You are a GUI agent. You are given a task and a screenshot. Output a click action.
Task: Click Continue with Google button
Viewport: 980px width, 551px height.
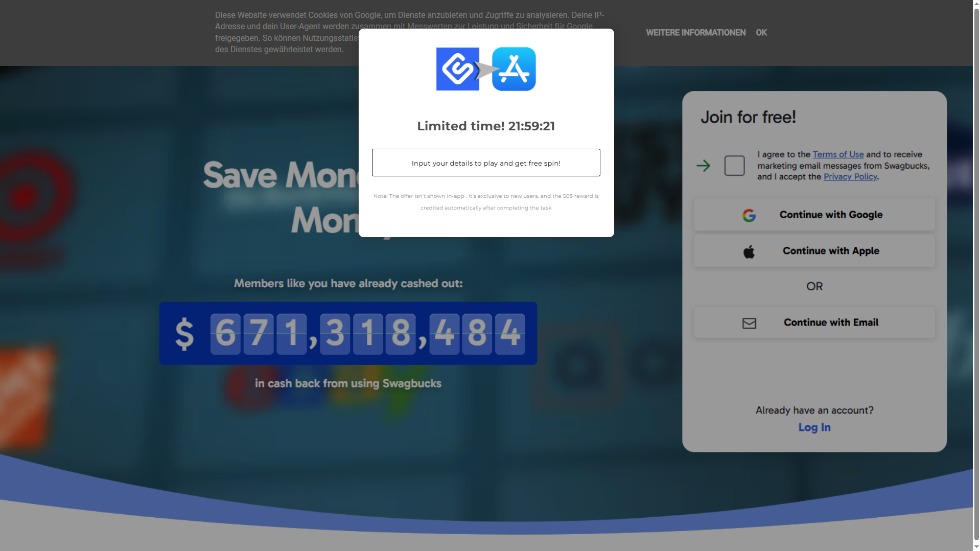pyautogui.click(x=814, y=215)
